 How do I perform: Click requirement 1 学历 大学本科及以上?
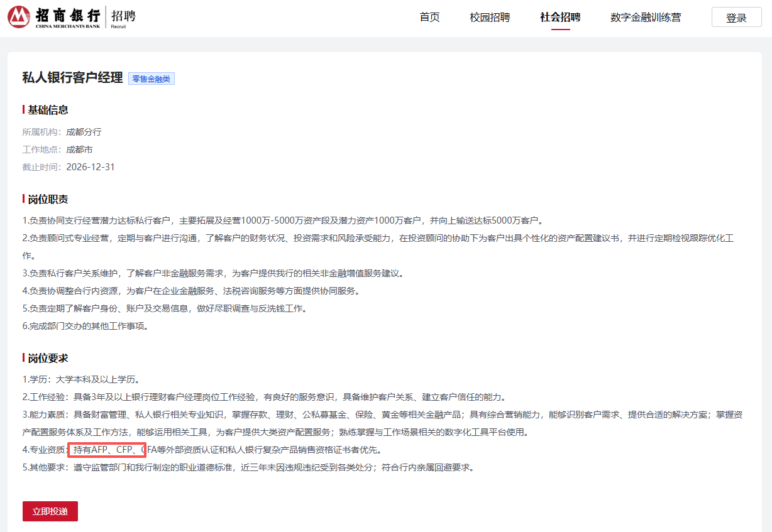[x=81, y=379]
